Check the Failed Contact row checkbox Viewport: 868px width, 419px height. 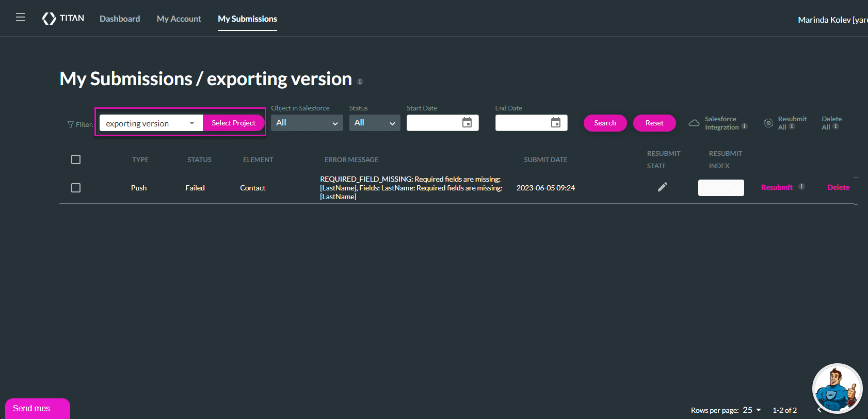[76, 188]
